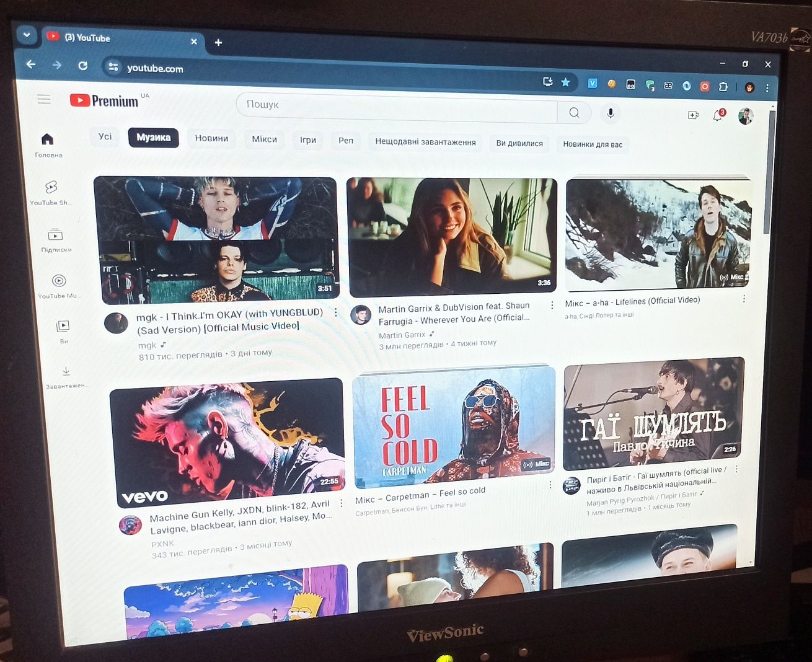Viewport: 812px width, 662px height.
Task: Open the notifications bell
Action: [x=718, y=115]
